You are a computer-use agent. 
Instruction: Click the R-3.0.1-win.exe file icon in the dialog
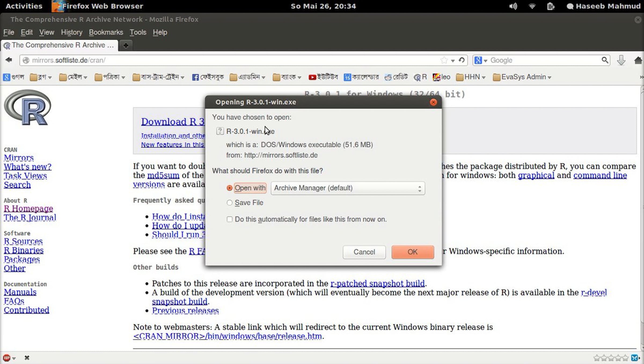220,131
